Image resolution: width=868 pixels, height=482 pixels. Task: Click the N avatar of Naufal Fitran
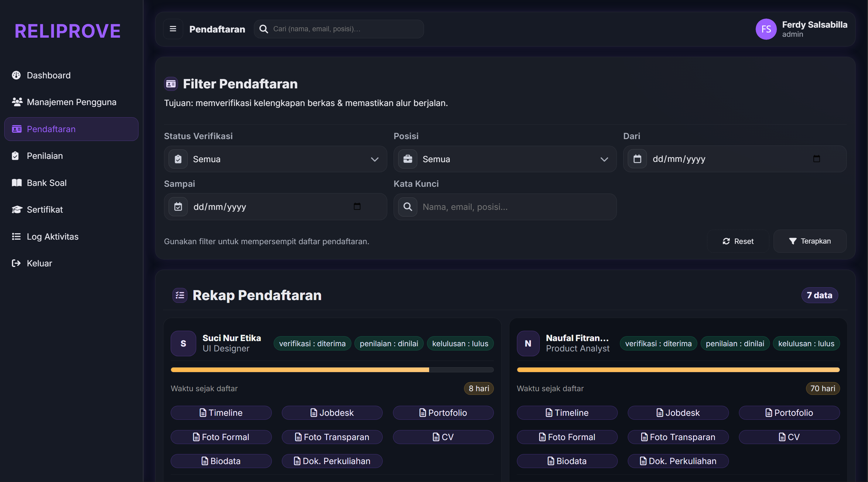pyautogui.click(x=528, y=344)
